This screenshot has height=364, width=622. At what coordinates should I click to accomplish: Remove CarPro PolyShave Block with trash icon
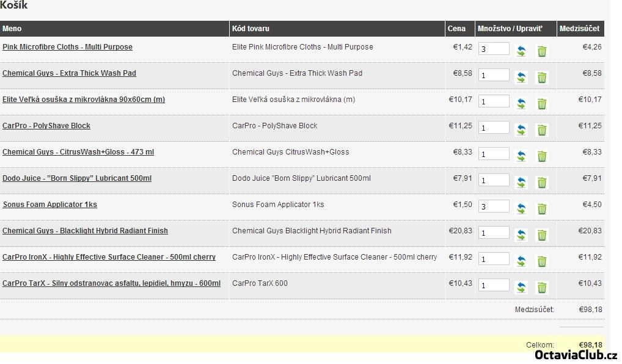point(541,130)
